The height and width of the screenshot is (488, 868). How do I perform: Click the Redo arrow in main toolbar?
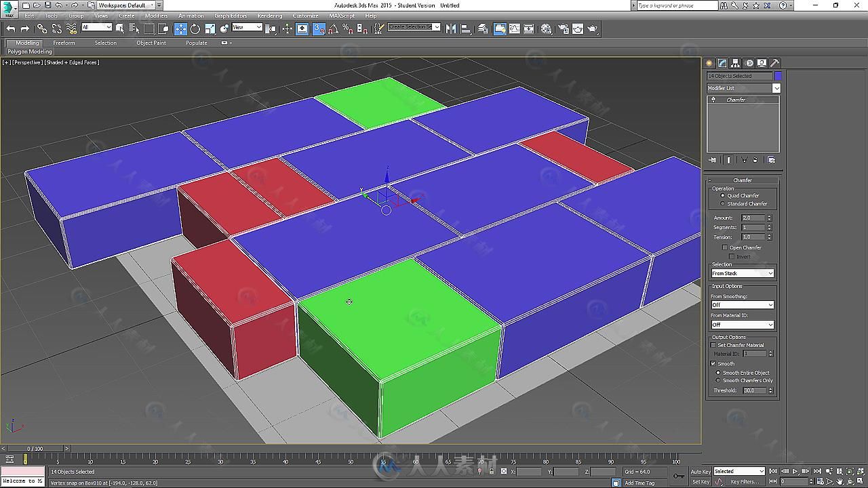click(x=25, y=28)
